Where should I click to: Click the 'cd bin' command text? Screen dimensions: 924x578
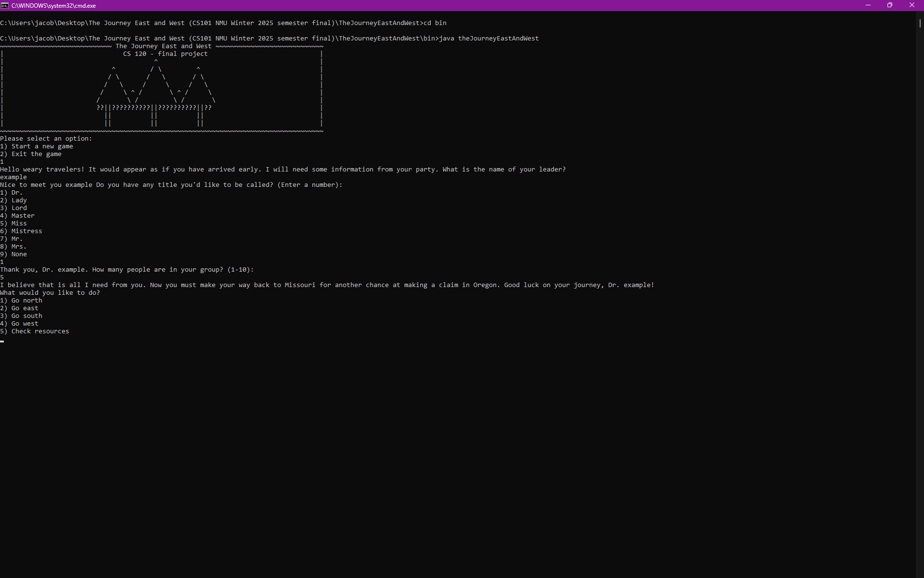pos(435,22)
